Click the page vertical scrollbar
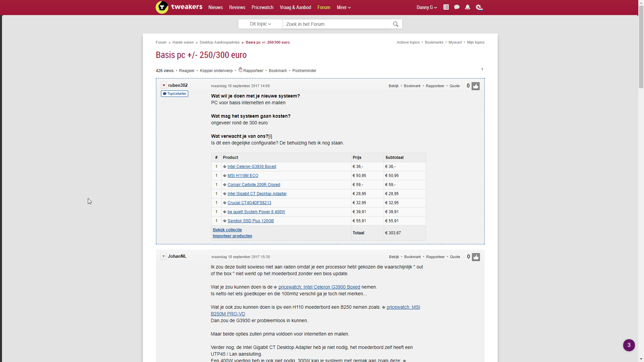 pos(641,47)
